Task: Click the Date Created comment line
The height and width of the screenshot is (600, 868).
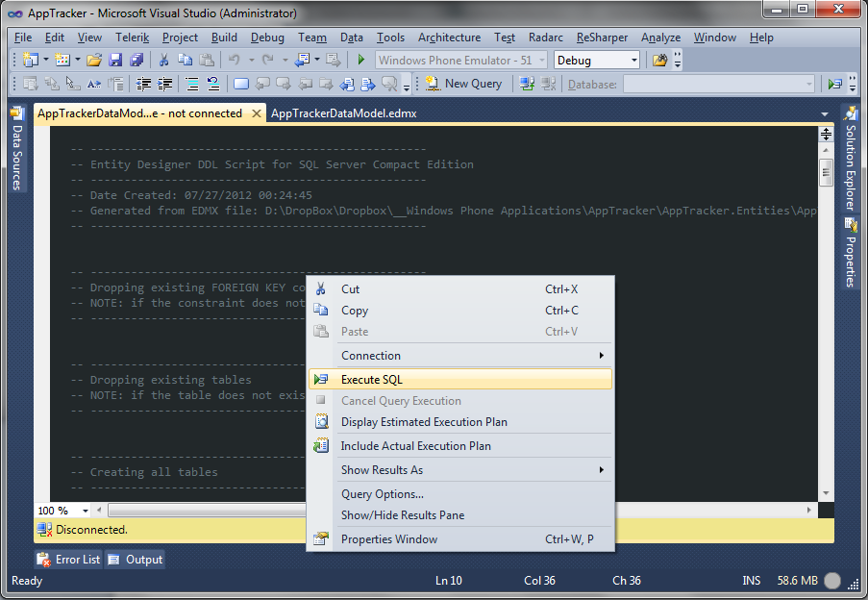Action: pos(191,195)
